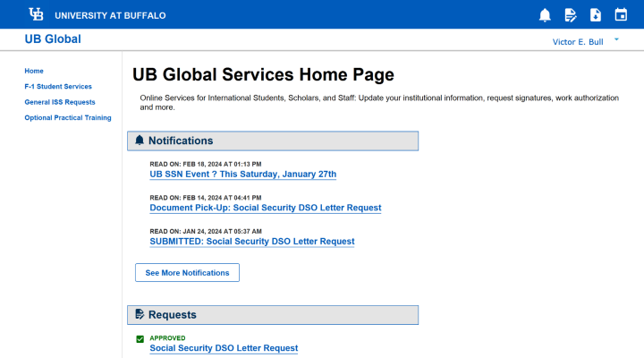Open F-1 Student Services in sidebar
This screenshot has width=644, height=358.
click(x=58, y=87)
